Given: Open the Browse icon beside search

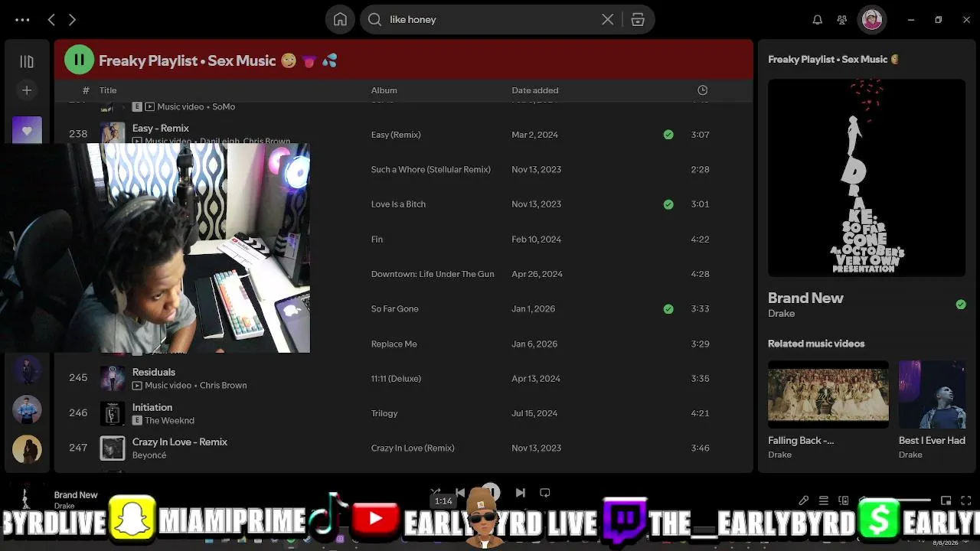Looking at the screenshot, I should click(638, 20).
